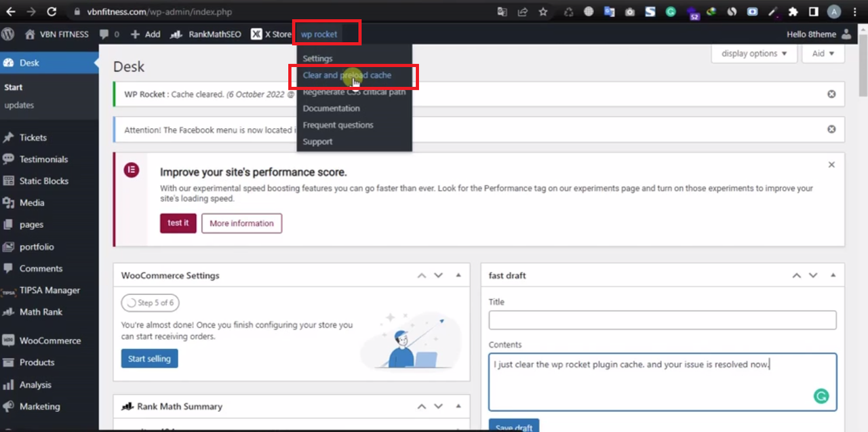The width and height of the screenshot is (868, 432).
Task: Reload the current browser page
Action: (52, 12)
